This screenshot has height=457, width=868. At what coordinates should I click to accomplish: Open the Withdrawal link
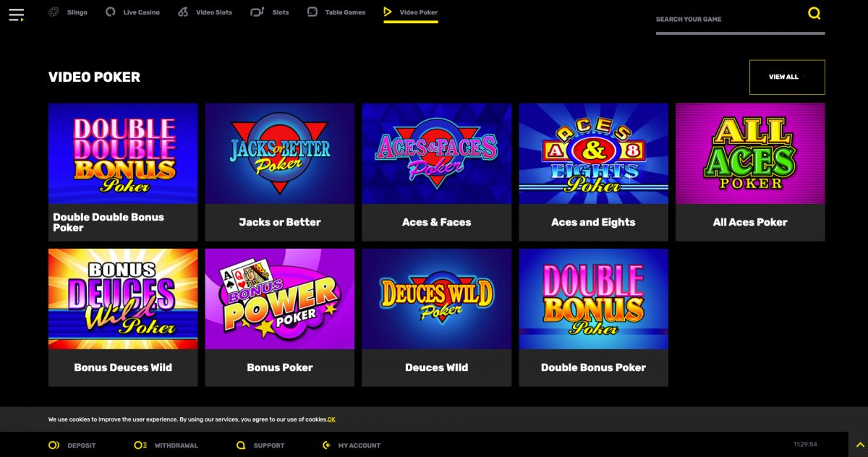coord(176,445)
